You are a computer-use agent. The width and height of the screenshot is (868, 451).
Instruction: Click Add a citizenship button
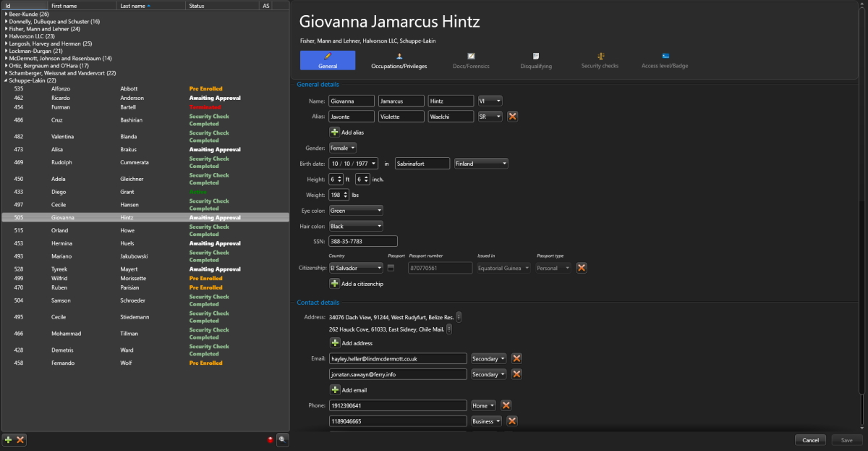pos(334,284)
